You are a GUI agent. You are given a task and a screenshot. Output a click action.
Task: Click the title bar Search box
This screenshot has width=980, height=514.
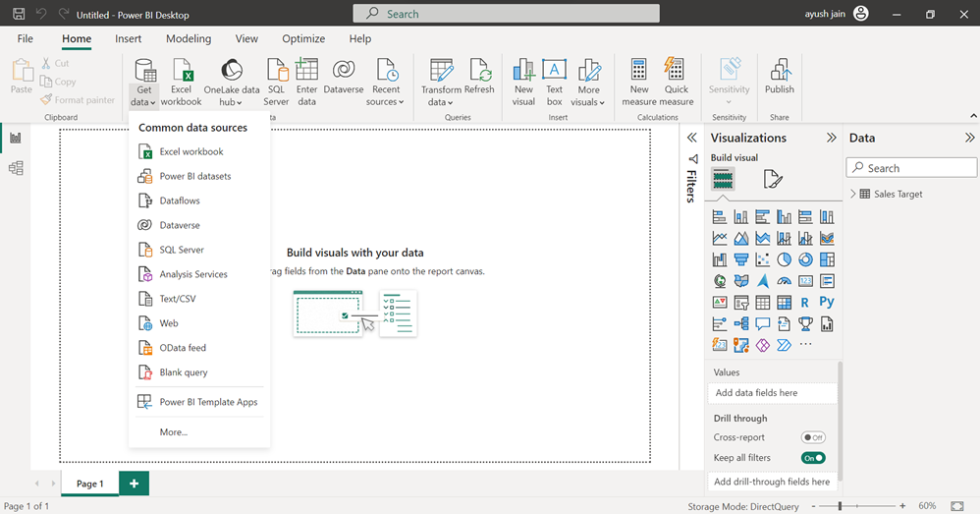[506, 13]
